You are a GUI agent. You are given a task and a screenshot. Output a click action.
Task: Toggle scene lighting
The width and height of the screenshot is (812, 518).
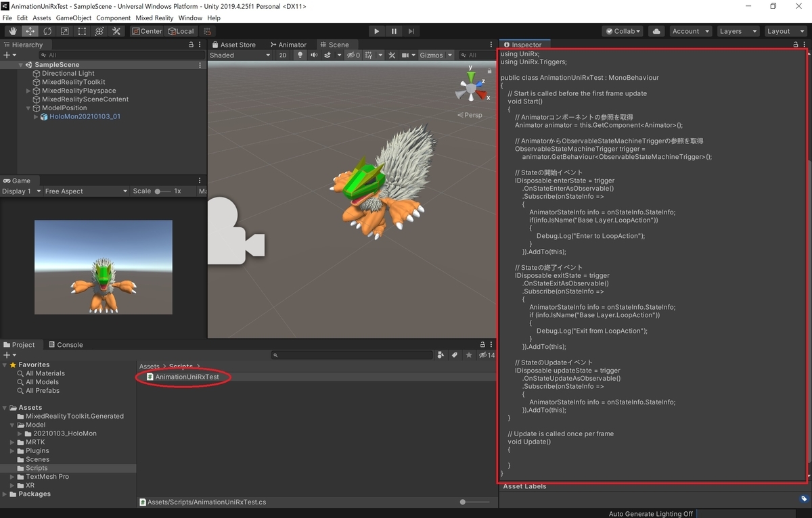coord(300,55)
